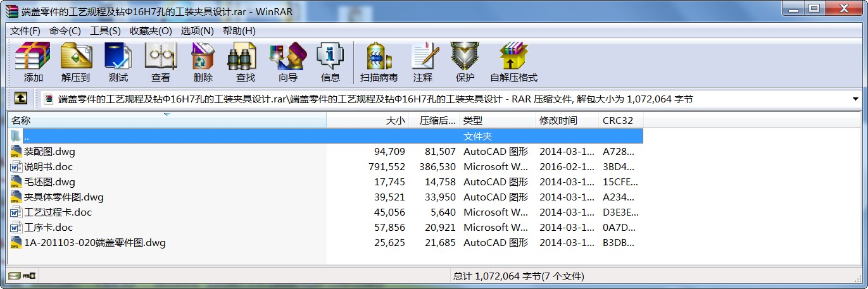Select the parent folder ".." icon
Viewport: 868px width, 289px height.
click(x=16, y=136)
